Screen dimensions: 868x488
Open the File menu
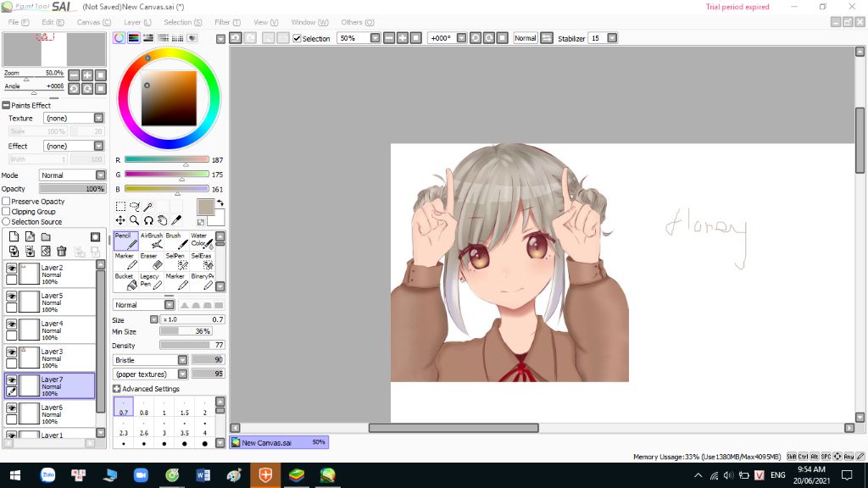point(19,22)
